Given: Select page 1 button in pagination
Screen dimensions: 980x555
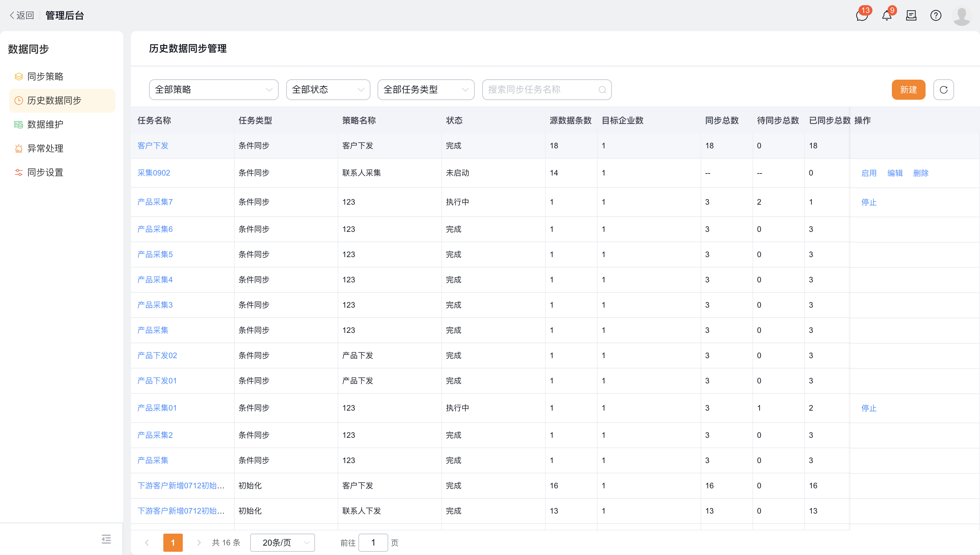Looking at the screenshot, I should click(173, 542).
